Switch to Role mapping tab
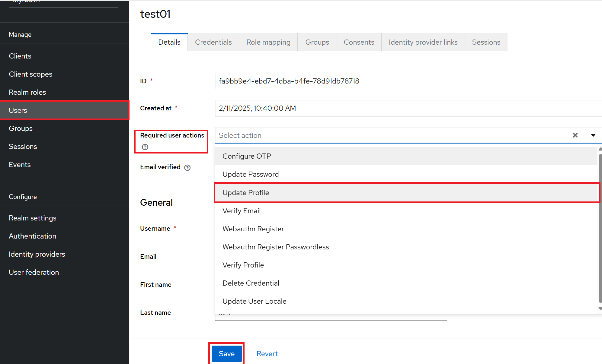Viewport: 602px width, 364px height. (x=268, y=42)
